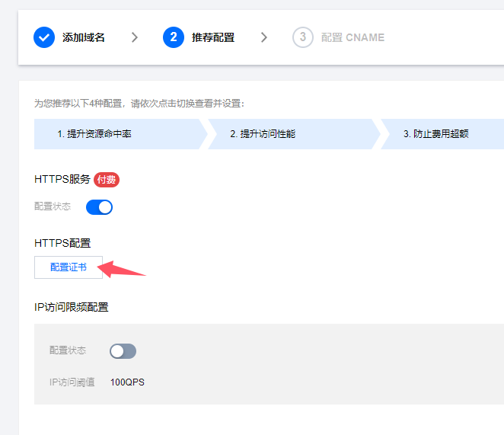Image resolution: width=504 pixels, height=435 pixels.
Task: Click the IP访问限频配置 heading
Action: tap(72, 307)
